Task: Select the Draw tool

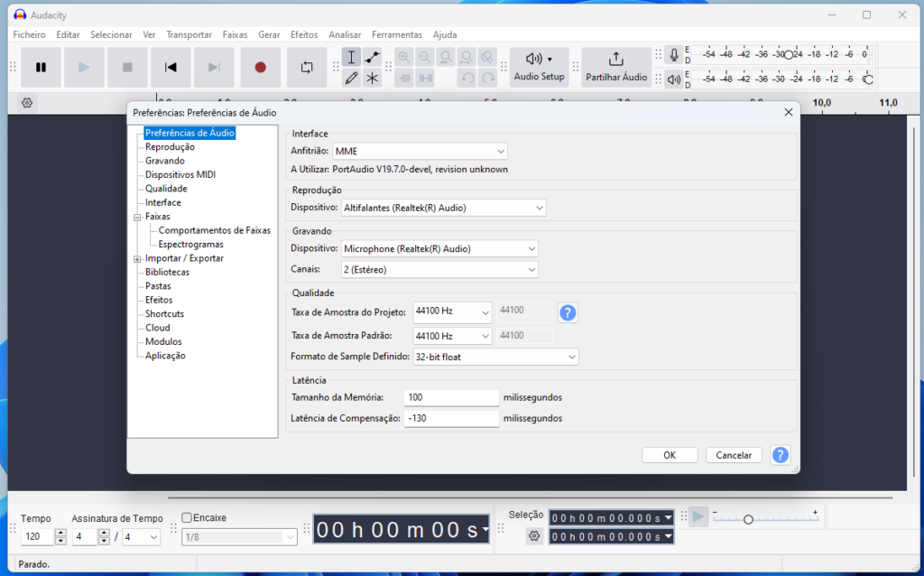Action: click(351, 79)
